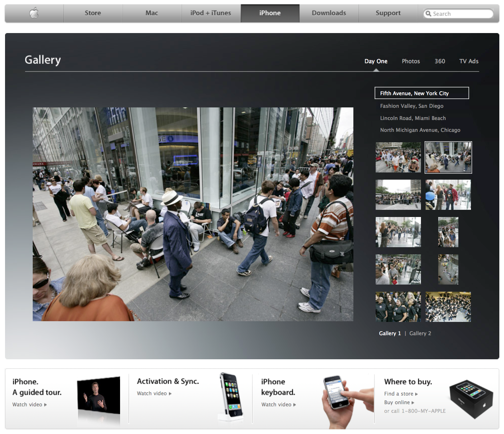504x434 pixels.
Task: Select Fifth Avenue, New York City location
Action: point(422,93)
